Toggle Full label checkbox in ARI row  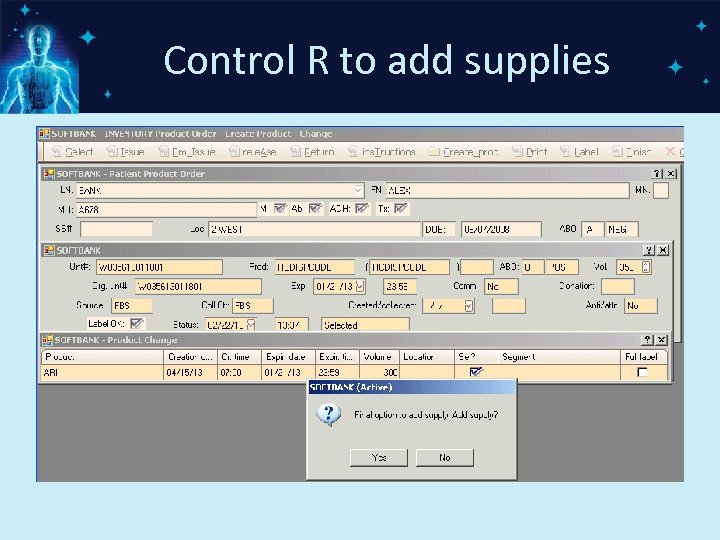(642, 372)
